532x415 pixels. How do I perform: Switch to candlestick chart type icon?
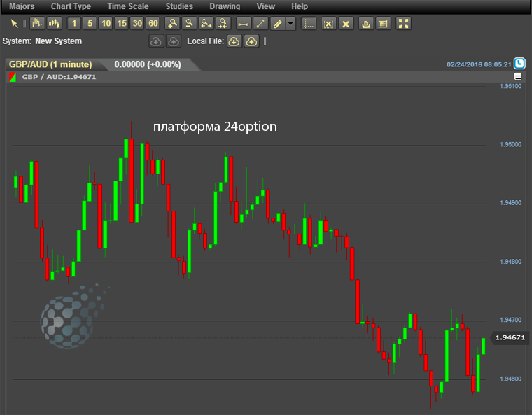coord(54,23)
